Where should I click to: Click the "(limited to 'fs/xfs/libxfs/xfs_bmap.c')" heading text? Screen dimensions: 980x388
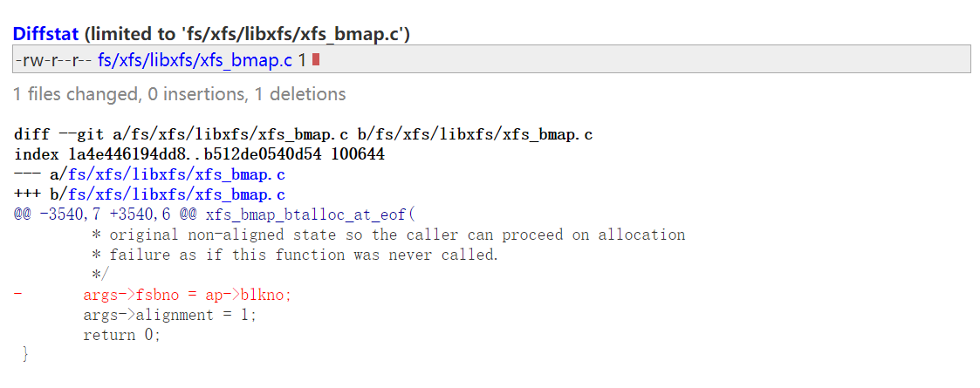(249, 34)
